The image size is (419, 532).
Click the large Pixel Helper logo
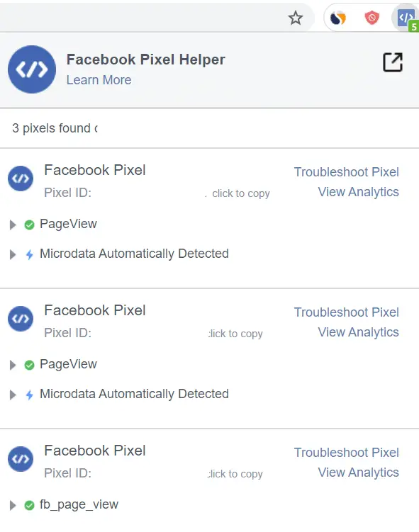point(32,69)
